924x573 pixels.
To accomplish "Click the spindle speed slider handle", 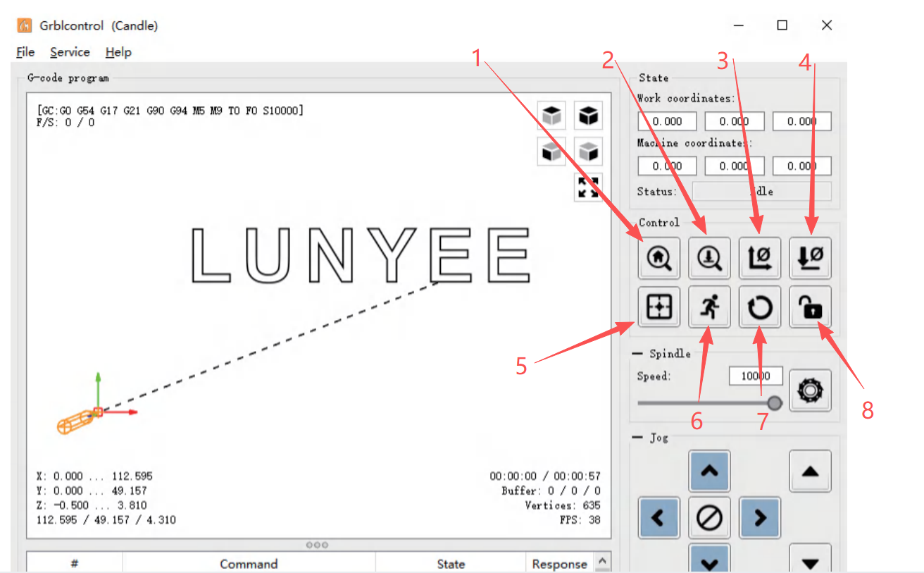I will click(x=775, y=402).
